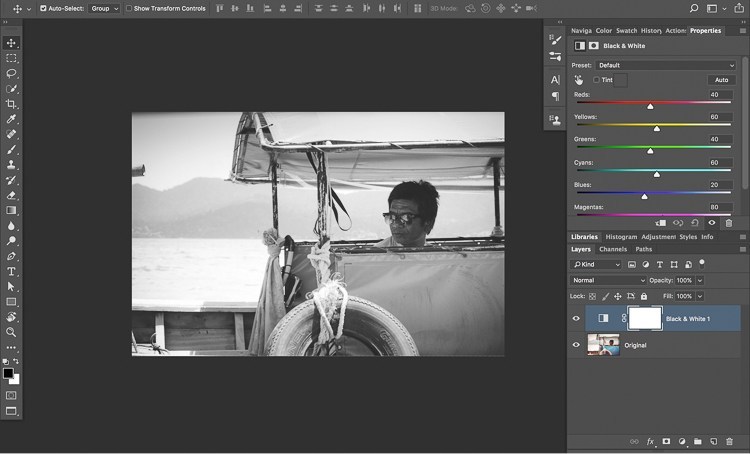The width and height of the screenshot is (750, 454).
Task: Select the Crop tool
Action: (x=11, y=104)
